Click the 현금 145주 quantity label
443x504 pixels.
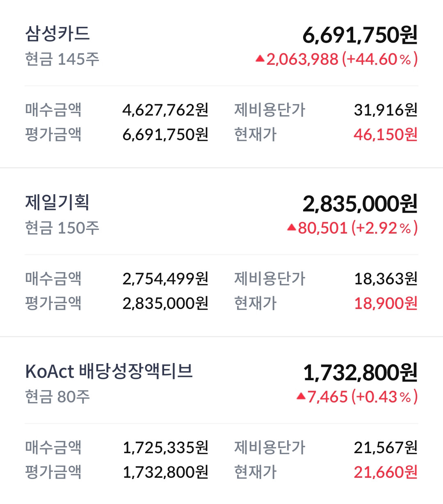[62, 59]
